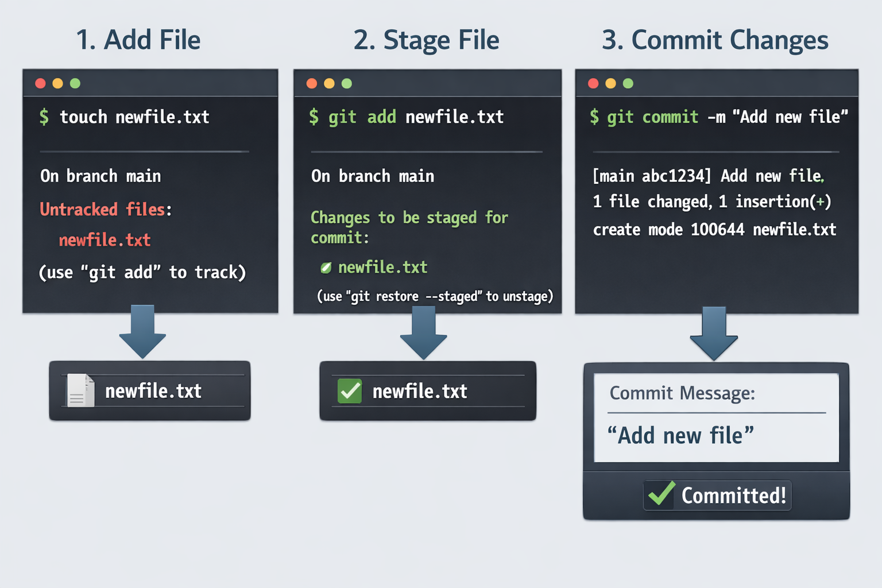Viewport: 882px width, 588px height.
Task: Click the red newfile.txt under Untracked files
Action: coord(105,239)
